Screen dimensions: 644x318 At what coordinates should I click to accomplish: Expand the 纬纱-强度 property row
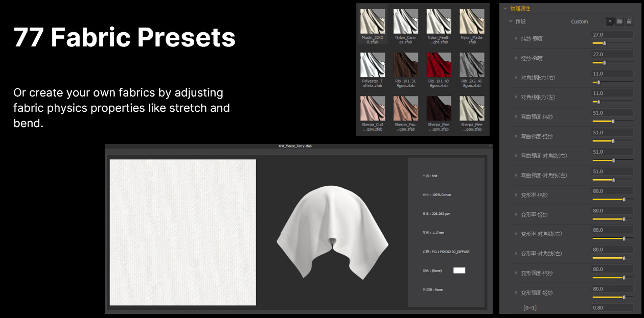point(516,38)
